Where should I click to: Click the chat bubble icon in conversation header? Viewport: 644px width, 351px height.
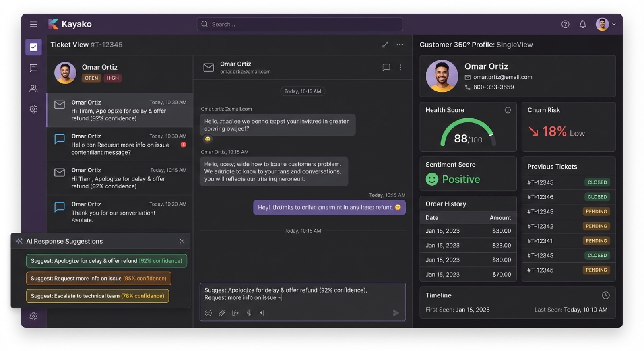click(x=386, y=67)
